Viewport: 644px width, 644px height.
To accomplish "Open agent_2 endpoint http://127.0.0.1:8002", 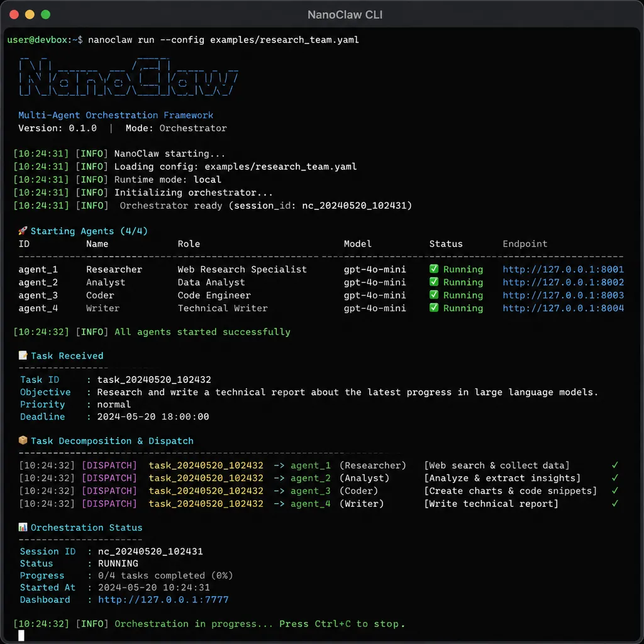I will (563, 282).
